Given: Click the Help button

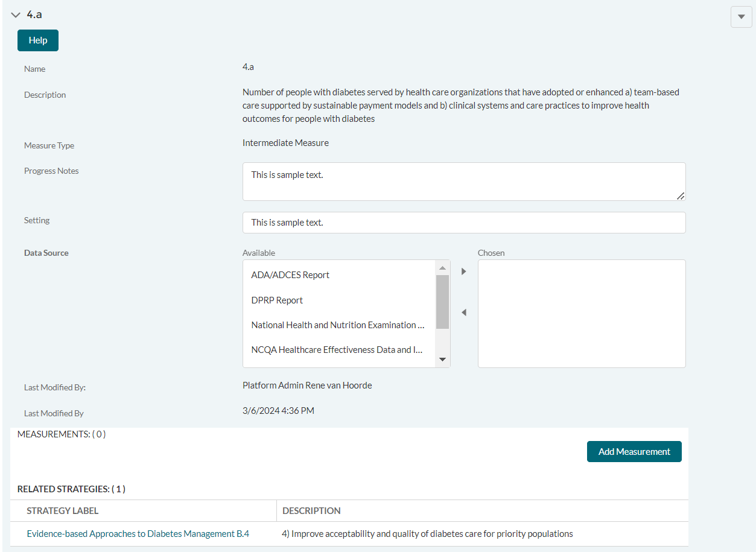Looking at the screenshot, I should (38, 40).
